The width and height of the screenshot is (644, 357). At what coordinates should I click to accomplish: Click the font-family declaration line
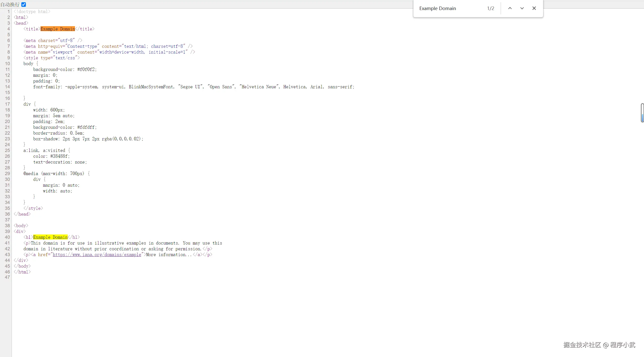click(x=193, y=87)
